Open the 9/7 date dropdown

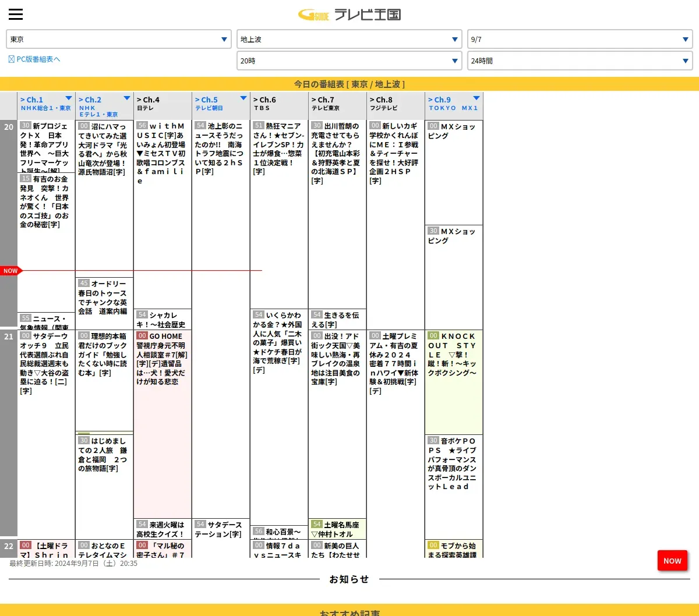coord(580,40)
